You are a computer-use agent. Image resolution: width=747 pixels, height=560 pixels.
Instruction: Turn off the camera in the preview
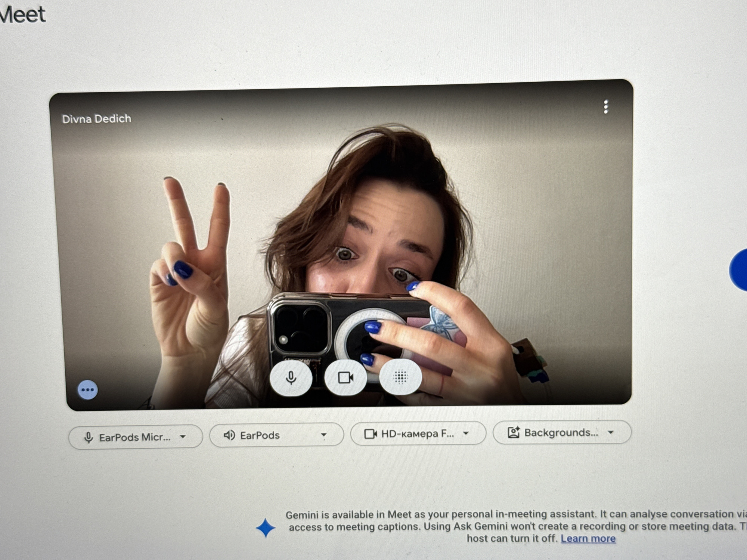pyautogui.click(x=345, y=377)
